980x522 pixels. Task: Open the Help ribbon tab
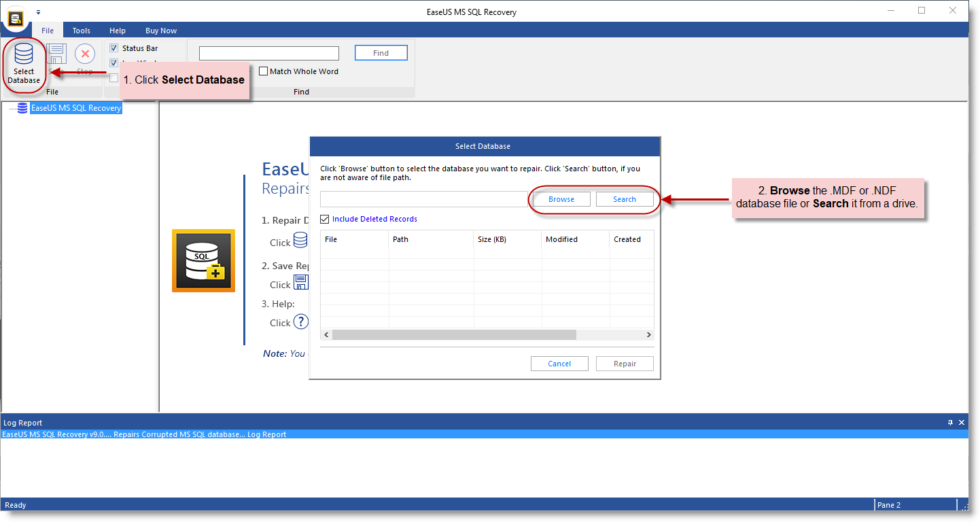tap(118, 31)
